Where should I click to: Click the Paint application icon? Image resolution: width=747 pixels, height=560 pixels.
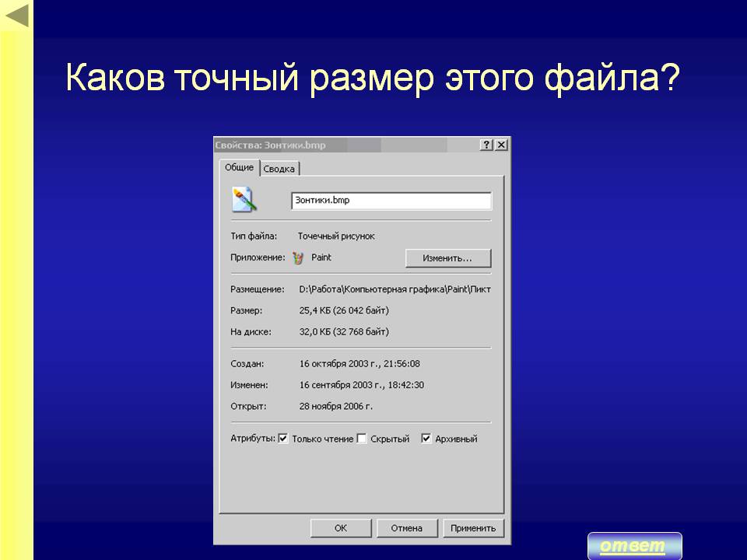point(300,257)
